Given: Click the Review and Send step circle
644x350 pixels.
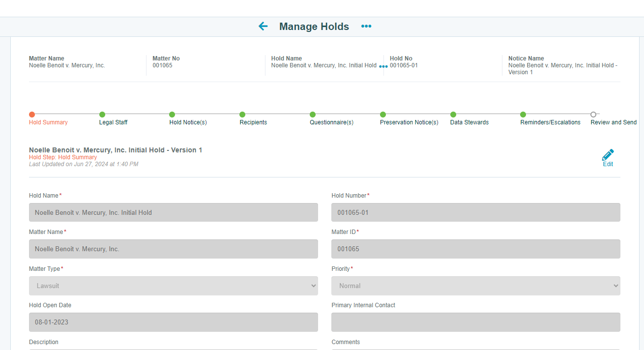Looking at the screenshot, I should point(593,113).
